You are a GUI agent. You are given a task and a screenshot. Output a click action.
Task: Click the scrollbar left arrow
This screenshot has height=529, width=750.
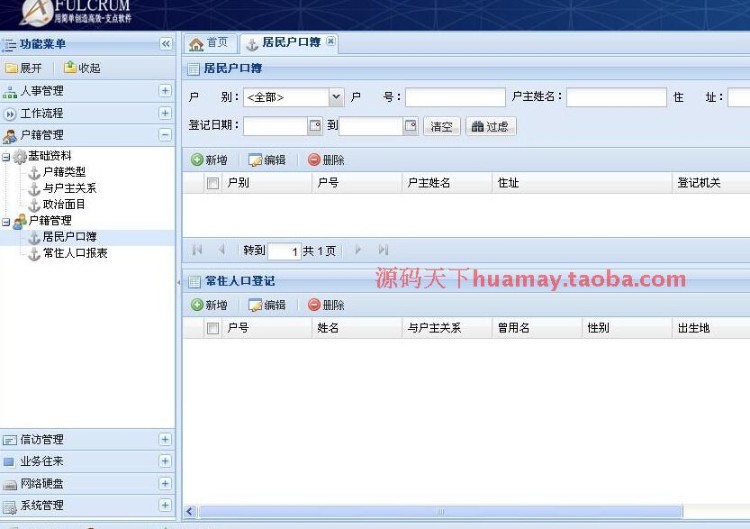pos(190,512)
